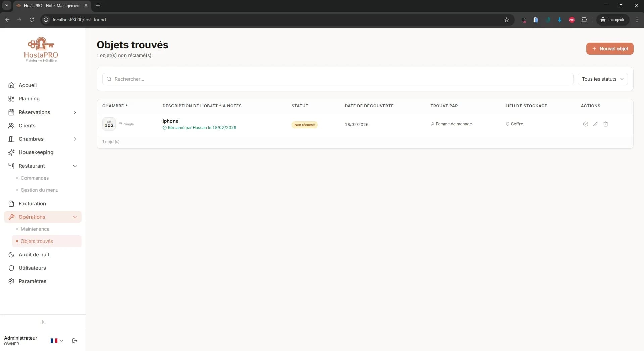Viewport: 644px width, 351px height.
Task: Open the Maintenance submenu item
Action: (x=35, y=229)
